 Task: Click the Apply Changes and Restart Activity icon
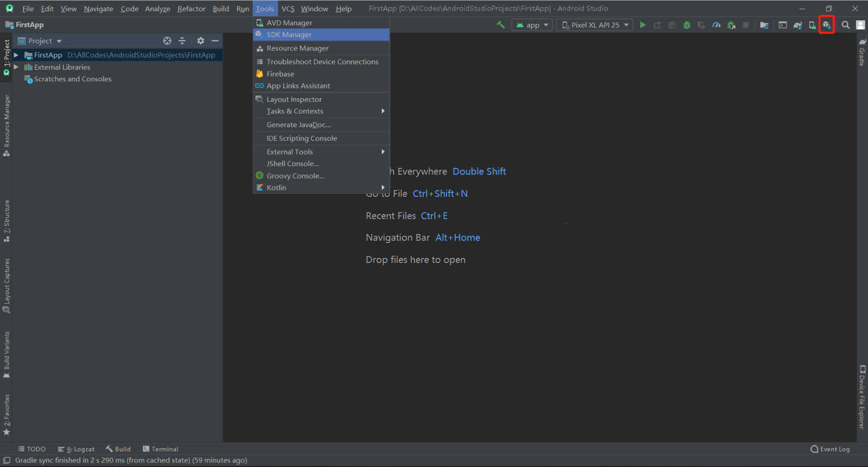[657, 25]
